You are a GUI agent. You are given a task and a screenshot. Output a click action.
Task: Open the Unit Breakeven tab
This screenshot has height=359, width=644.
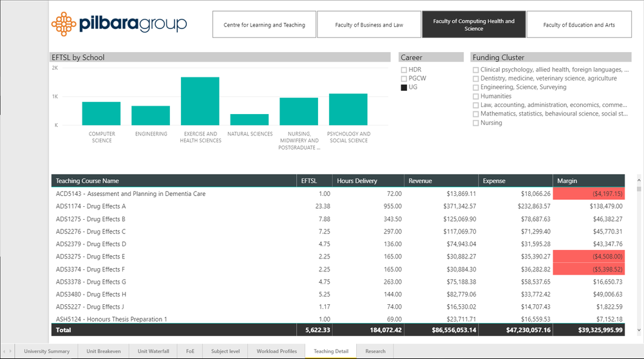[x=104, y=351]
